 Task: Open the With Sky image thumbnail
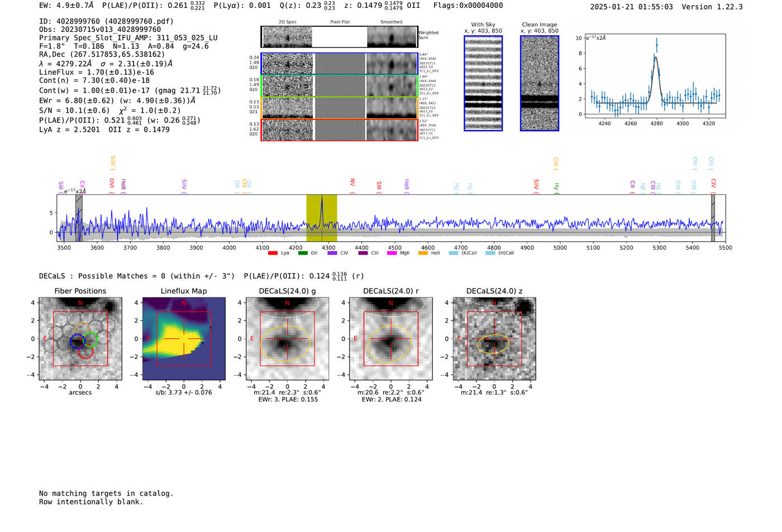coord(483,83)
